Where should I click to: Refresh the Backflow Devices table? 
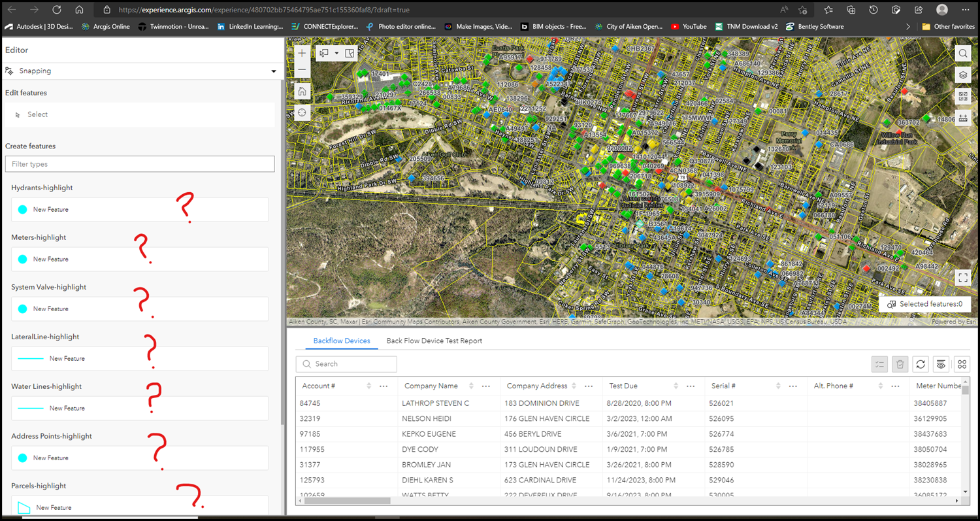[921, 364]
